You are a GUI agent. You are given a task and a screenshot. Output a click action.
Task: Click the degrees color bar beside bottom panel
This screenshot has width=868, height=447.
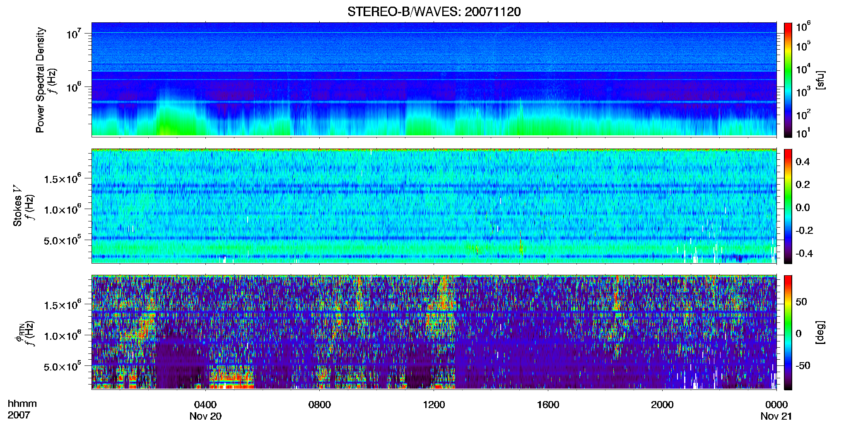pos(788,332)
